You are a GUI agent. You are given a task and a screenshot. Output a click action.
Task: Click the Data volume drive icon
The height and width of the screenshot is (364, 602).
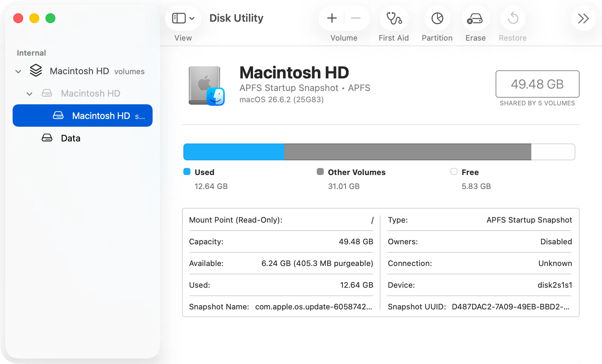47,138
